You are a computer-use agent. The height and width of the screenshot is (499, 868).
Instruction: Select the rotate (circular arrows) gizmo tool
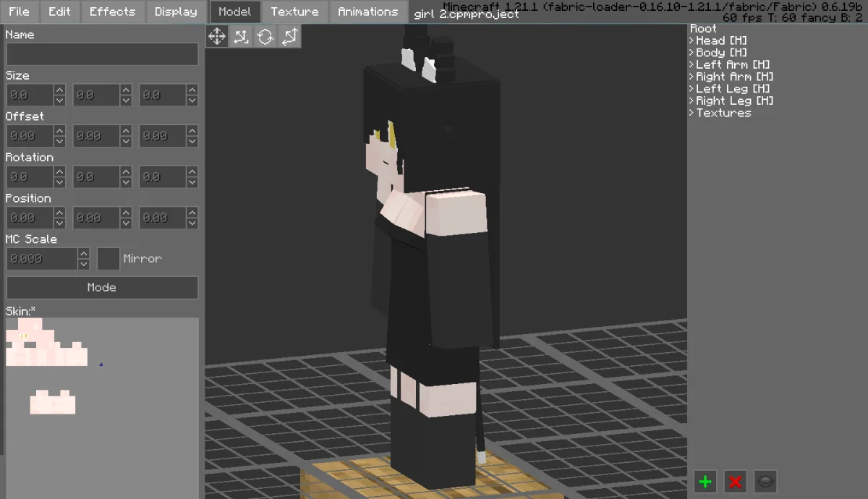[265, 36]
